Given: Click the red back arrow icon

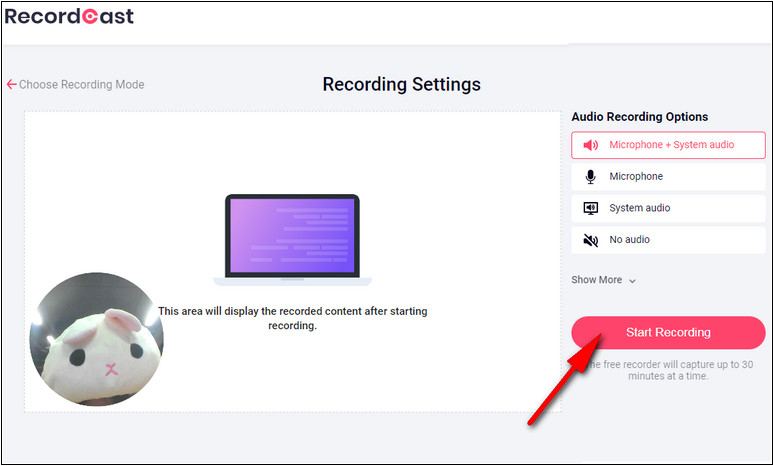Looking at the screenshot, I should click(11, 85).
